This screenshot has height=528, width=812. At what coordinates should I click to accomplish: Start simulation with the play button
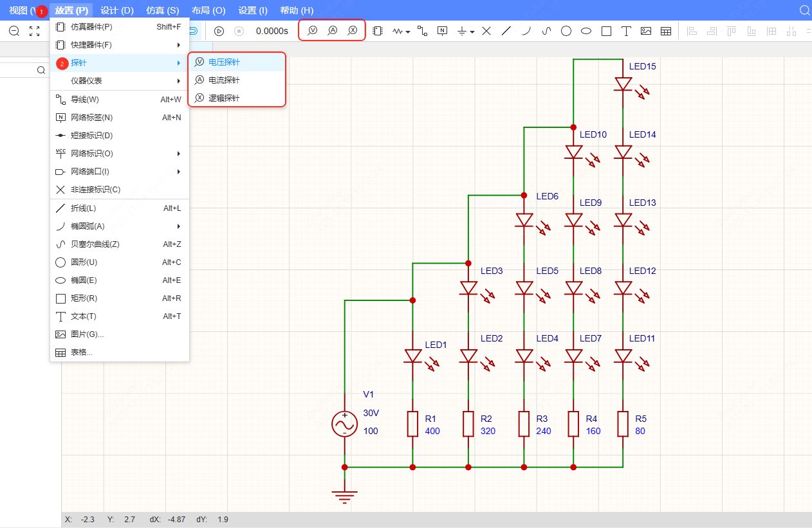(x=219, y=31)
